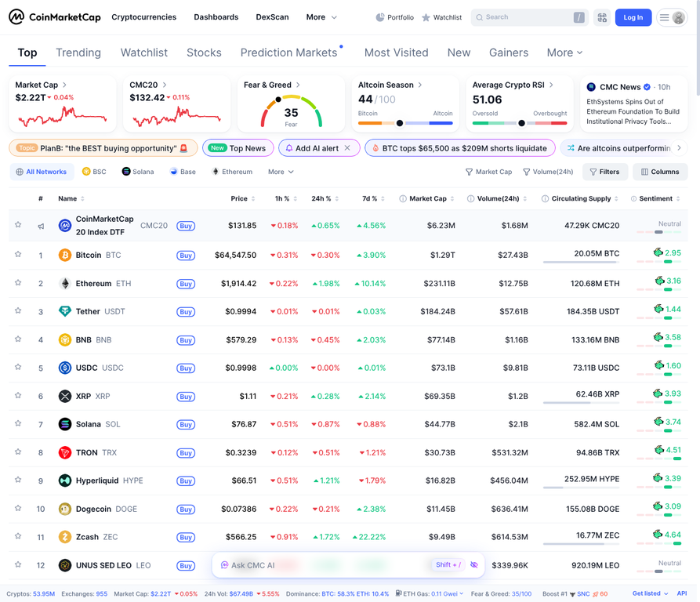Click the Fear & Greed gauge
The width and height of the screenshot is (700, 602).
click(x=291, y=111)
